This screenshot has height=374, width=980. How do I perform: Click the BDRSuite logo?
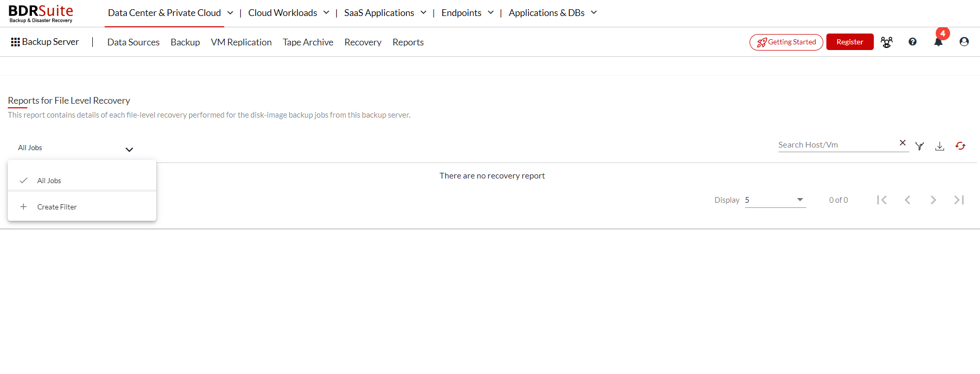coord(41,13)
